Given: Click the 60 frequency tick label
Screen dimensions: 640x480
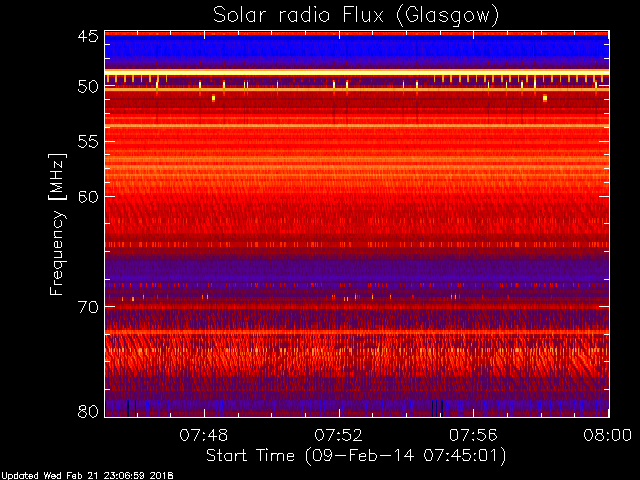Looking at the screenshot, I should coord(88,197).
